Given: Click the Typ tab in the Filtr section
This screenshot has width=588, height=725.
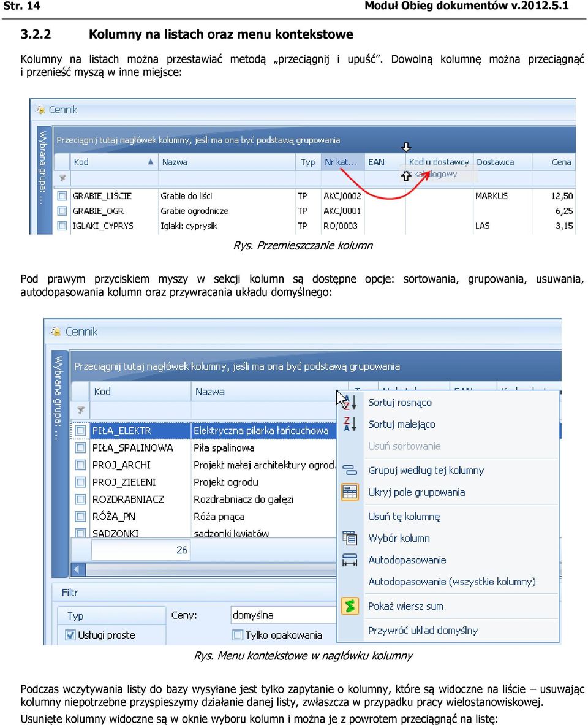Looking at the screenshot, I should pos(111,616).
